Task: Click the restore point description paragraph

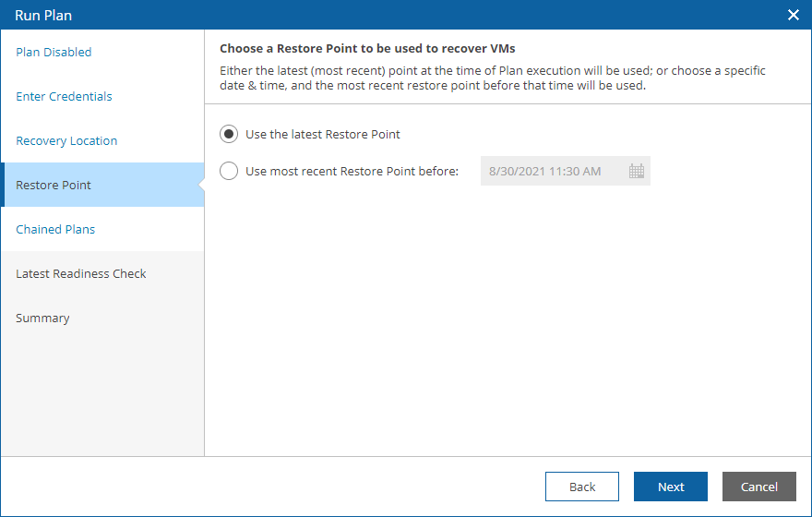Action: tap(492, 78)
